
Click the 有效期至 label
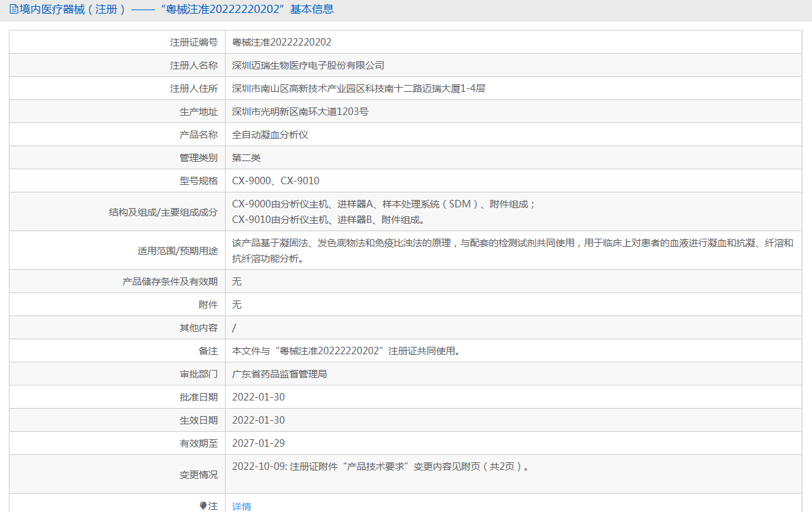pyautogui.click(x=199, y=443)
